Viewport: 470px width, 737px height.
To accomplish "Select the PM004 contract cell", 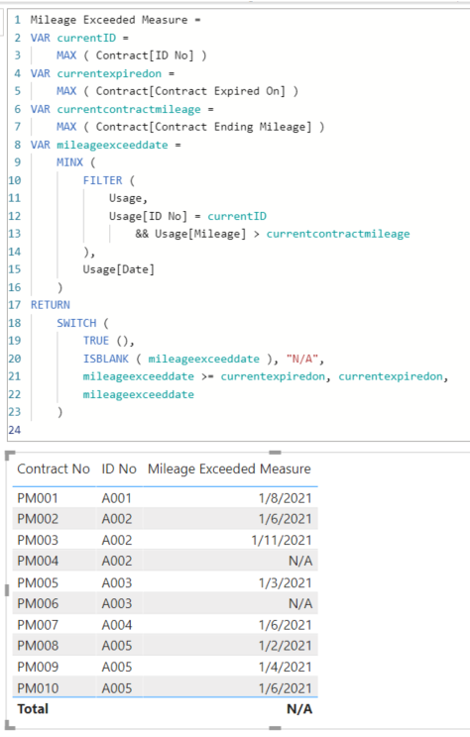I will point(38,561).
